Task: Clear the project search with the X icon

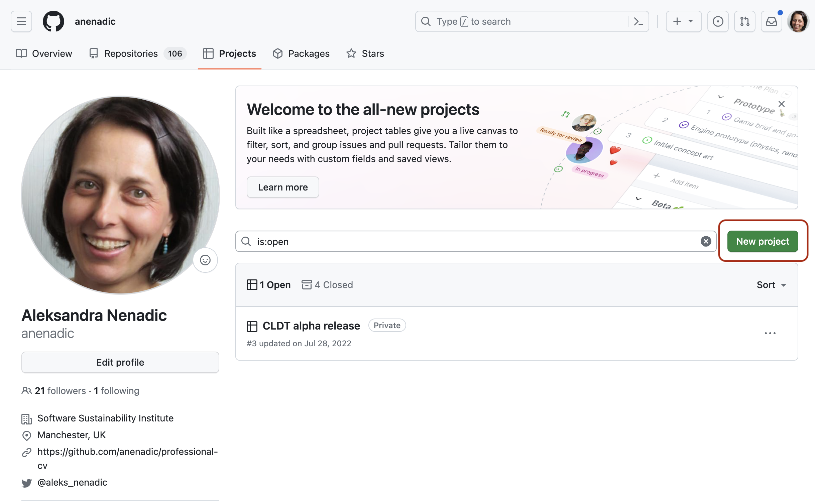Action: pyautogui.click(x=706, y=241)
